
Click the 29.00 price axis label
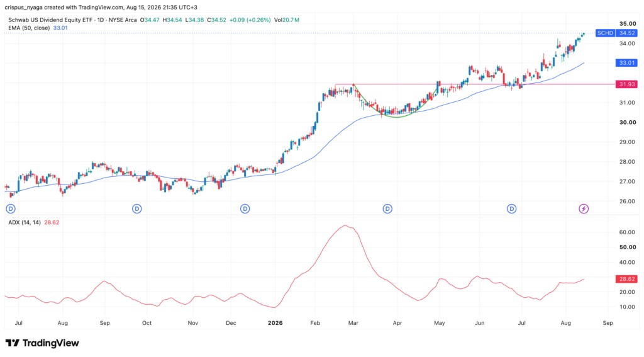pyautogui.click(x=628, y=142)
